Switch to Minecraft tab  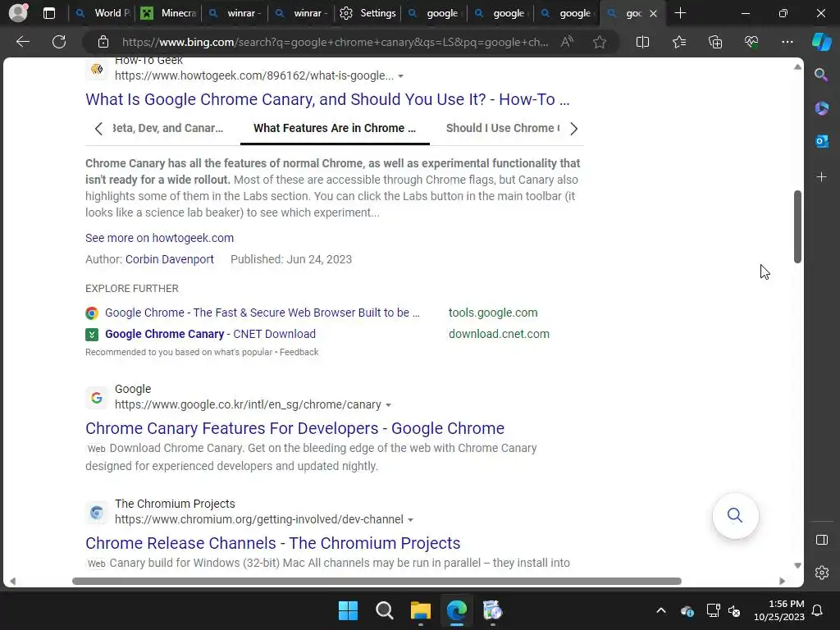[x=169, y=13]
